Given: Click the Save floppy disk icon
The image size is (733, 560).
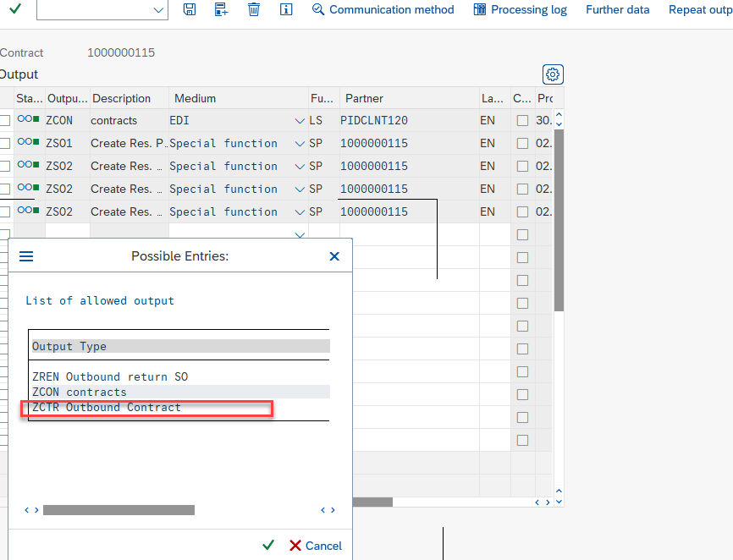Looking at the screenshot, I should coord(190,9).
